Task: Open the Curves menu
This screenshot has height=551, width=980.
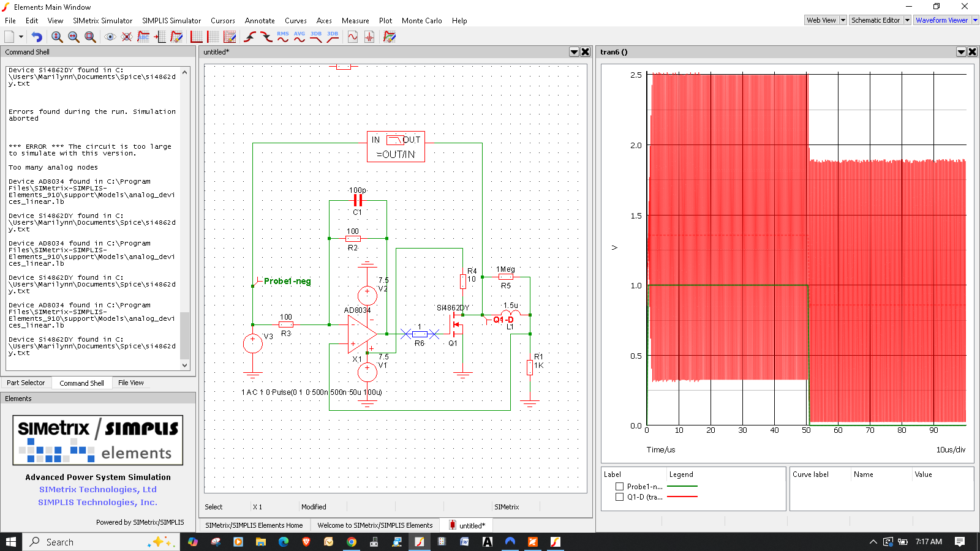Action: coord(296,21)
